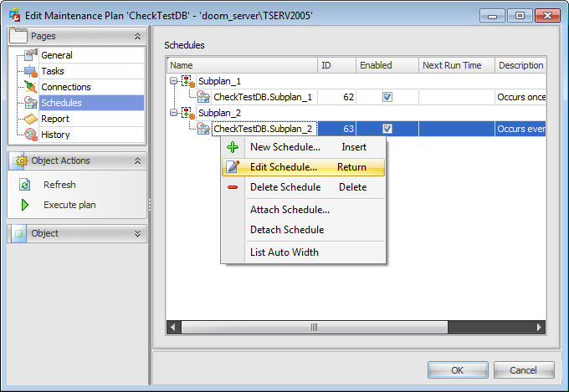This screenshot has width=569, height=392.
Task: Click the Connections page icon
Action: [30, 87]
